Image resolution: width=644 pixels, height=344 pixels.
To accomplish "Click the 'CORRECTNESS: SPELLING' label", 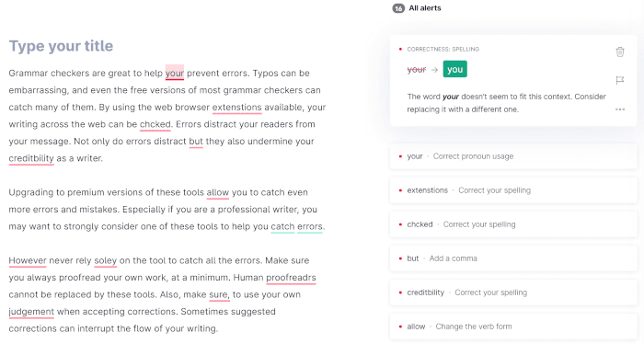I will click(x=443, y=50).
